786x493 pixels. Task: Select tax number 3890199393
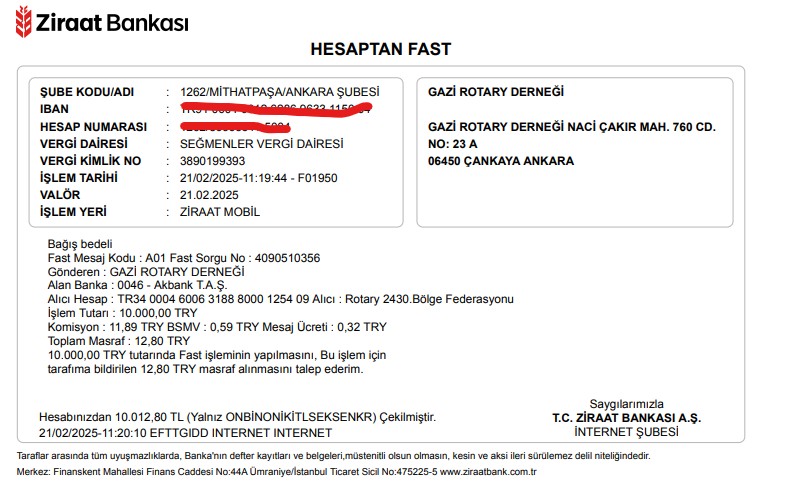pyautogui.click(x=213, y=161)
